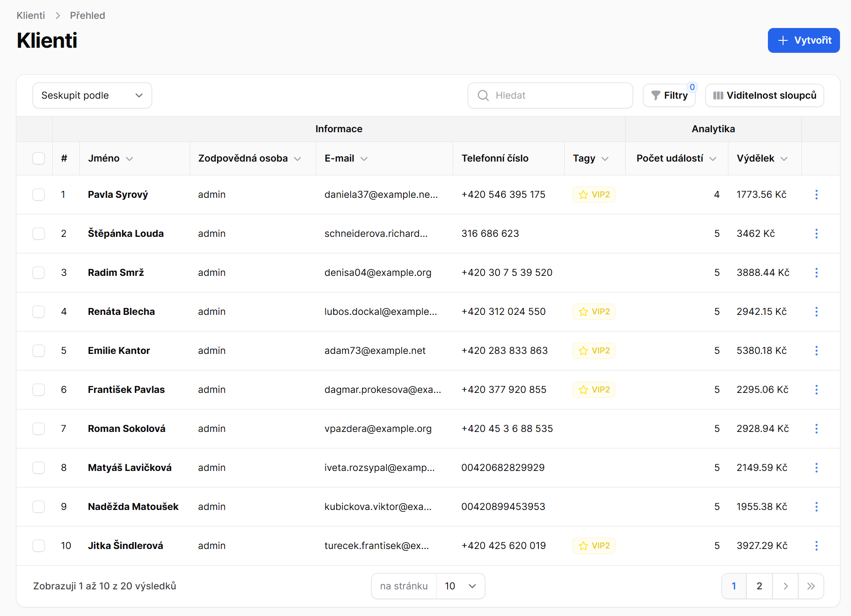
Task: Click the VIP2 tag on Pavla Syrový row
Action: (x=594, y=195)
